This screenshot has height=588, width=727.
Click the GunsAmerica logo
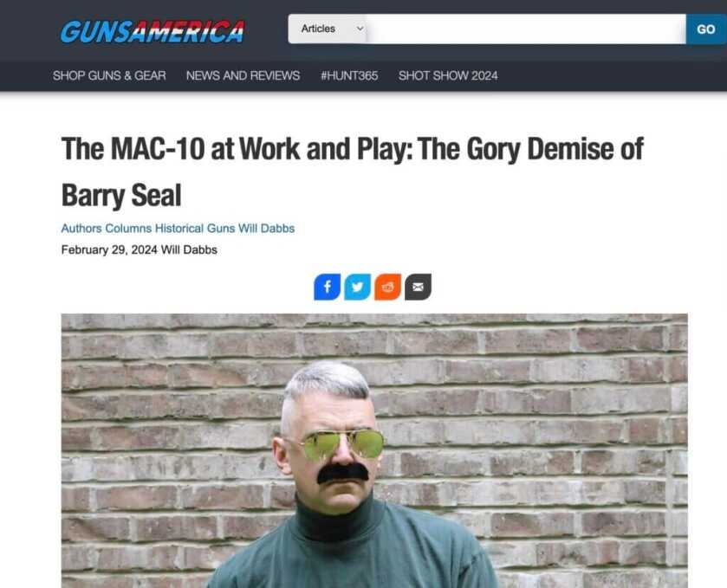pos(153,31)
